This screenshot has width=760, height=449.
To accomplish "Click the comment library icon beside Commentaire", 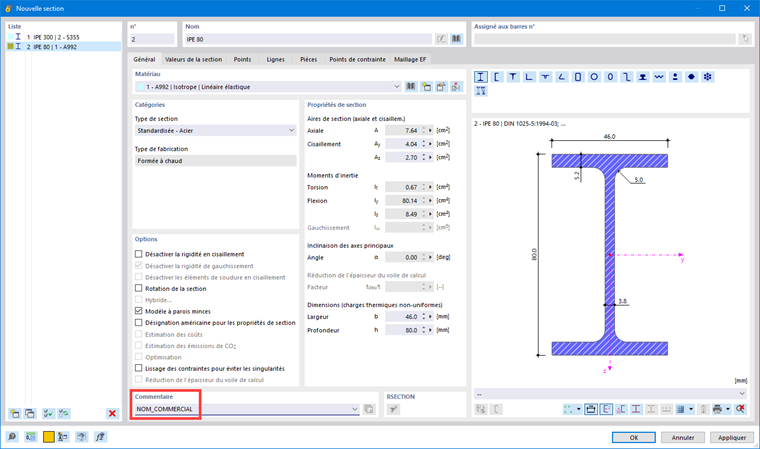I will coord(369,409).
